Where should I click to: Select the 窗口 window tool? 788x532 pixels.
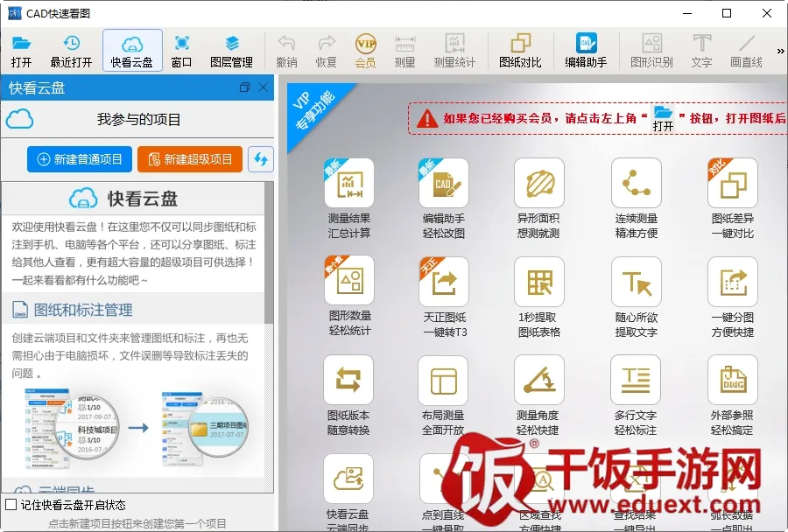click(181, 50)
